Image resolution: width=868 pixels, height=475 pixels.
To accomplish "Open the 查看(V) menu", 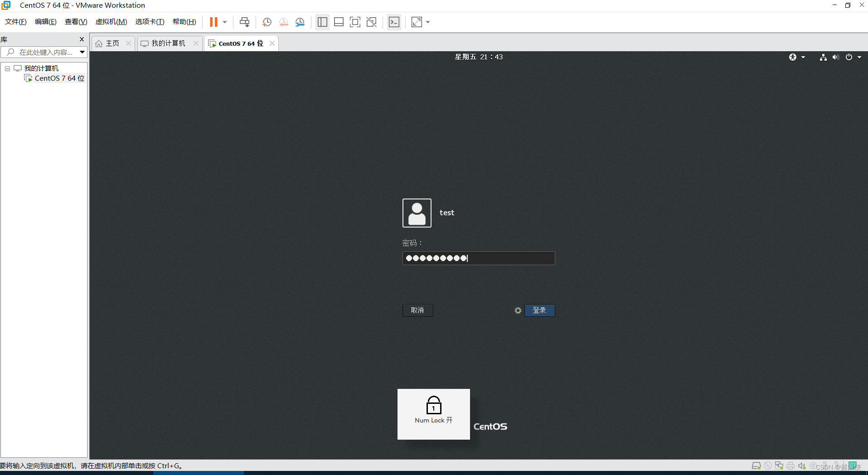I will coord(76,22).
